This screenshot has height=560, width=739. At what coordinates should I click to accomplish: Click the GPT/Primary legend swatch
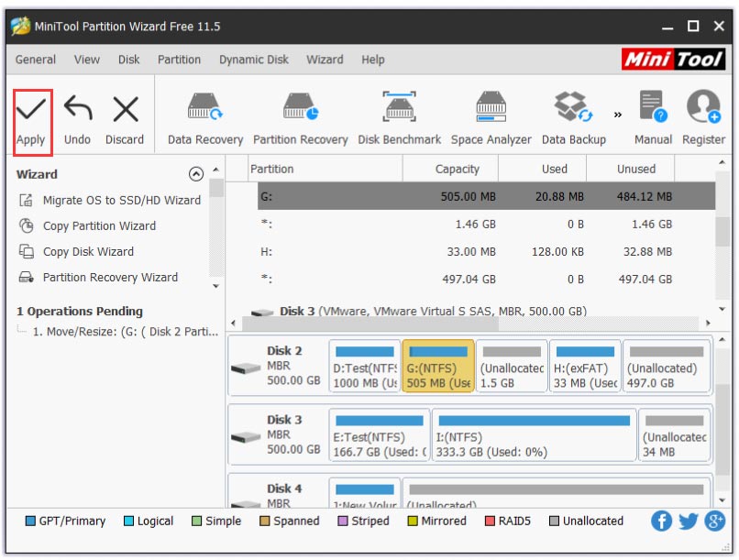[x=30, y=522]
